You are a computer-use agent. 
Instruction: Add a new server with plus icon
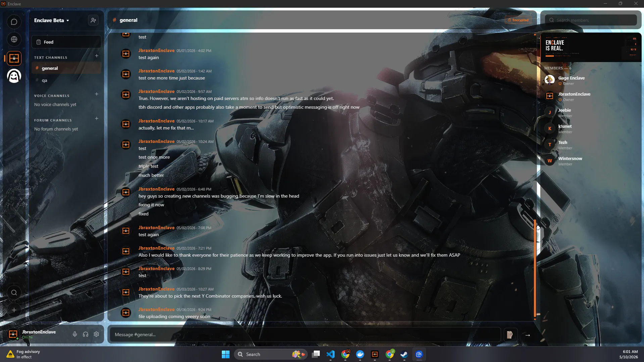14,310
